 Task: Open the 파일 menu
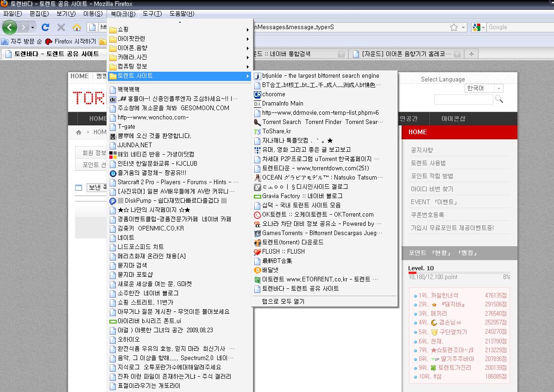13,14
